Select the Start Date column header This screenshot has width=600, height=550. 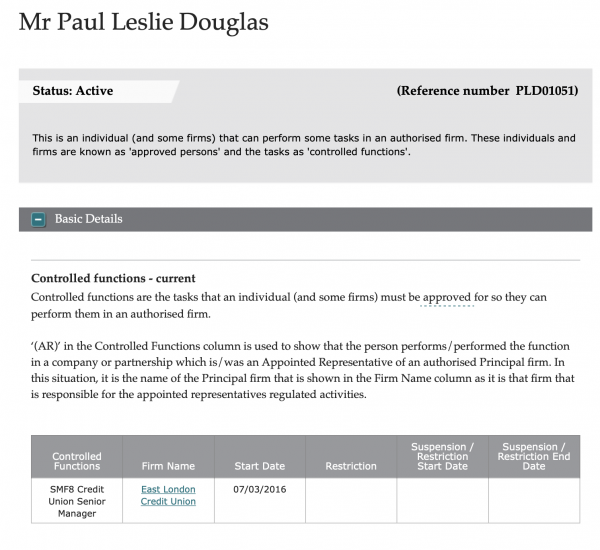[260, 457]
